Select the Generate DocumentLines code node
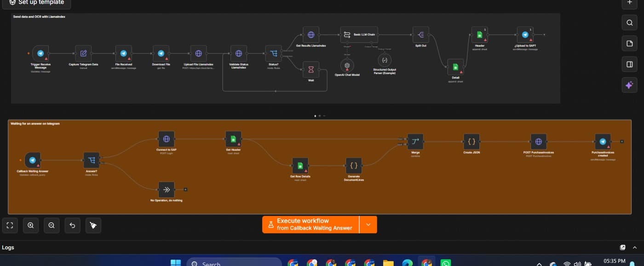The image size is (644, 266). [x=354, y=165]
